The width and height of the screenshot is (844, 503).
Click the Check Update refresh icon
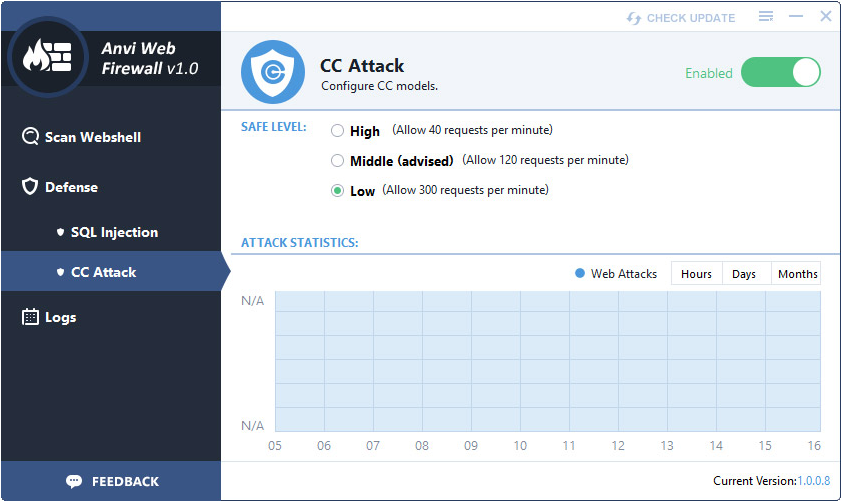point(633,18)
